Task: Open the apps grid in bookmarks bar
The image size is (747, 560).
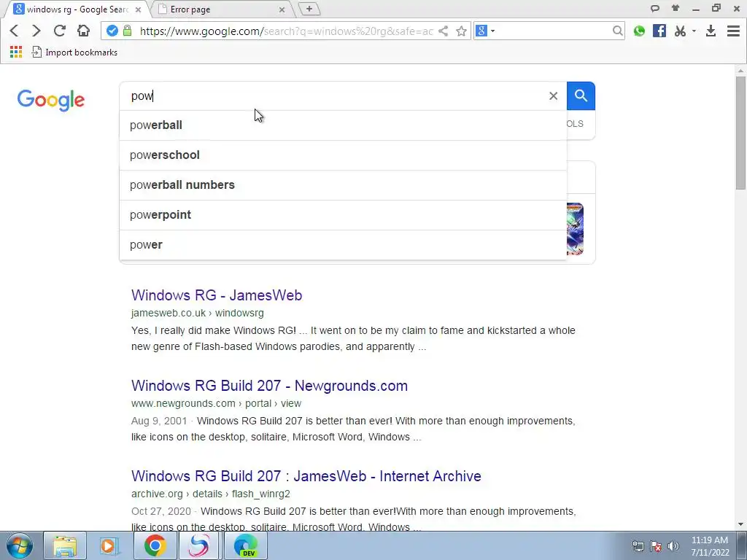Action: pyautogui.click(x=16, y=52)
